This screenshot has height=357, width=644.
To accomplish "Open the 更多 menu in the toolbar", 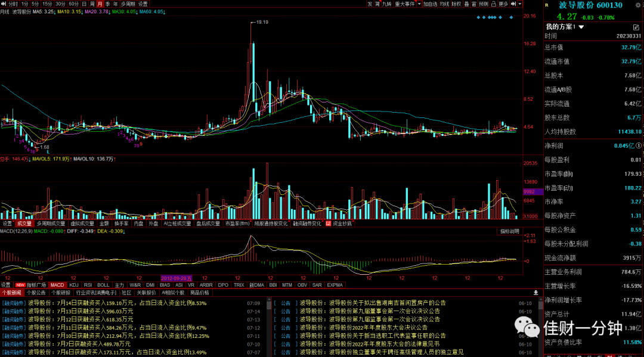I will [503, 4].
